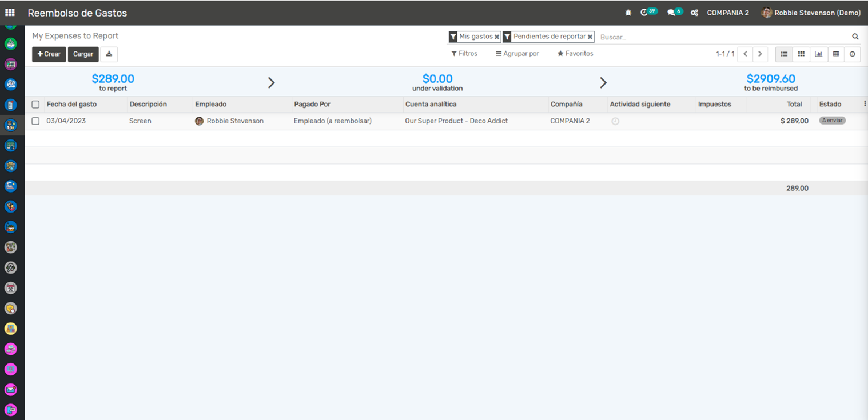868x420 pixels.
Task: Tick the select-all checkbox in header
Action: [35, 105]
